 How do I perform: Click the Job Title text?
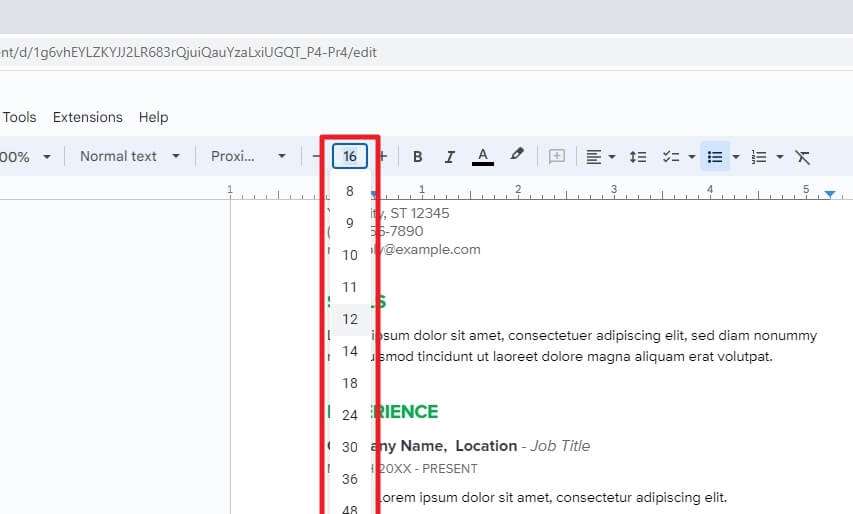click(560, 446)
